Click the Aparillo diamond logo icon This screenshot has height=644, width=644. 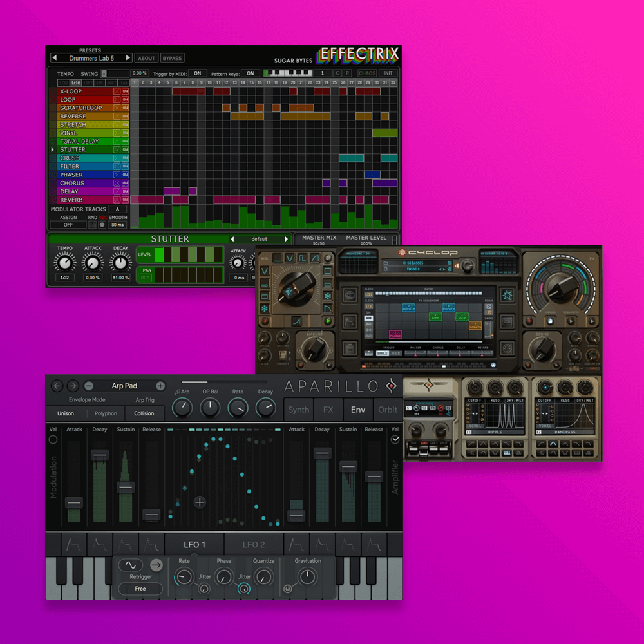(x=392, y=386)
